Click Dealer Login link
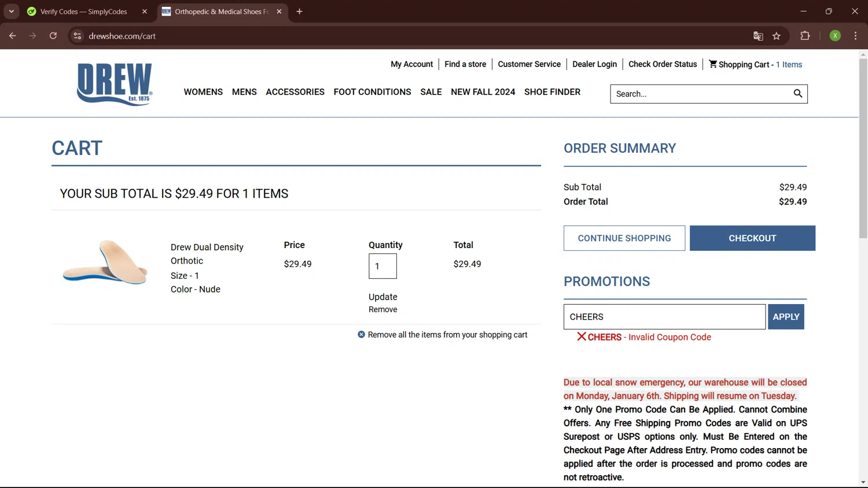868x488 pixels. (594, 64)
